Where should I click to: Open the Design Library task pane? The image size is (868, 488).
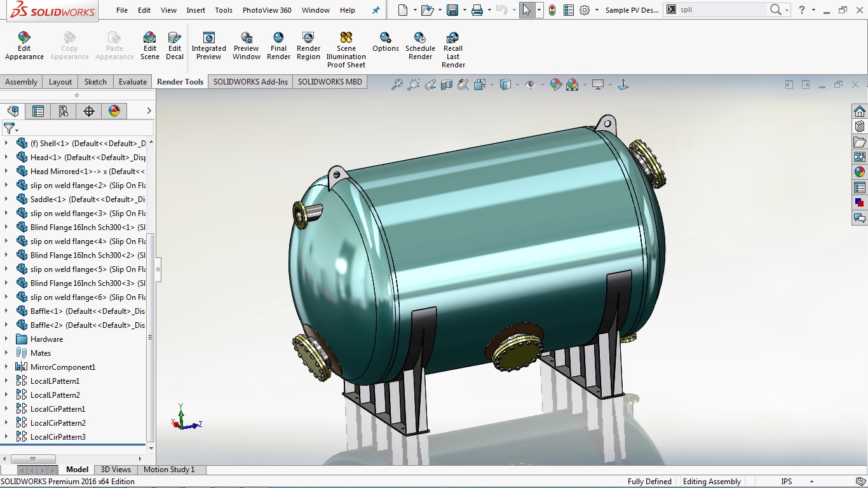[860, 126]
